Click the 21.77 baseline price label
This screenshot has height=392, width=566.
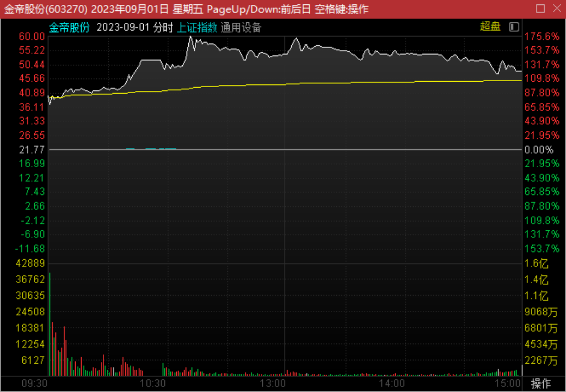tap(32, 149)
